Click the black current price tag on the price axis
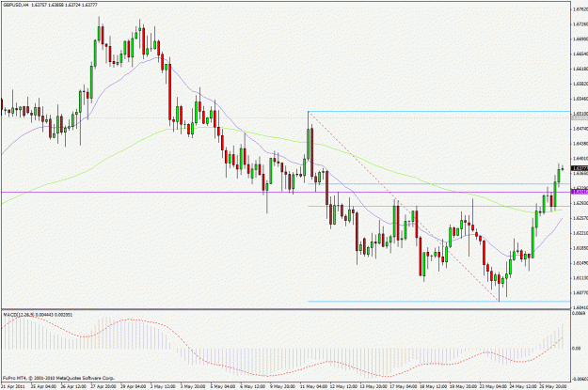This screenshot has width=588, height=390. (x=580, y=168)
